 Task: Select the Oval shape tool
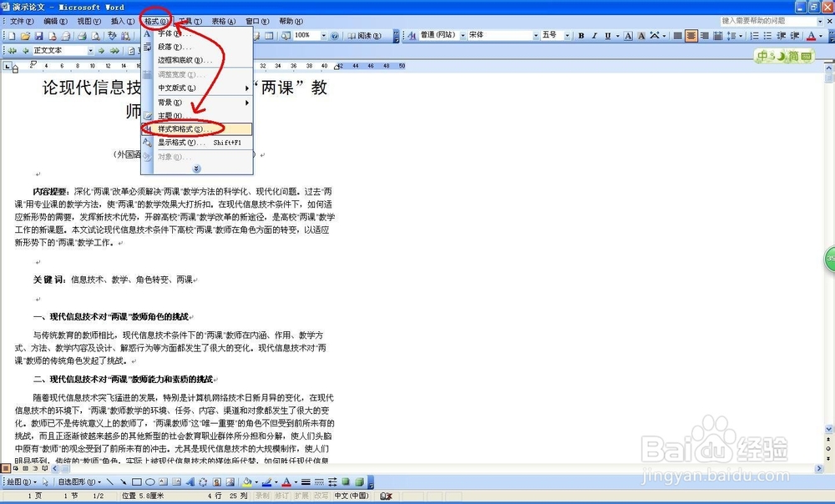coord(149,481)
